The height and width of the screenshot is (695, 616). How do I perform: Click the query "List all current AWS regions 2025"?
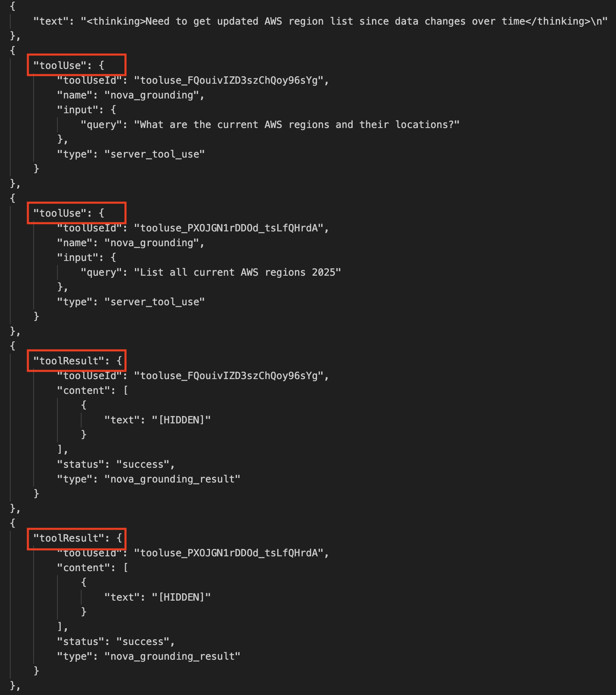click(x=237, y=272)
